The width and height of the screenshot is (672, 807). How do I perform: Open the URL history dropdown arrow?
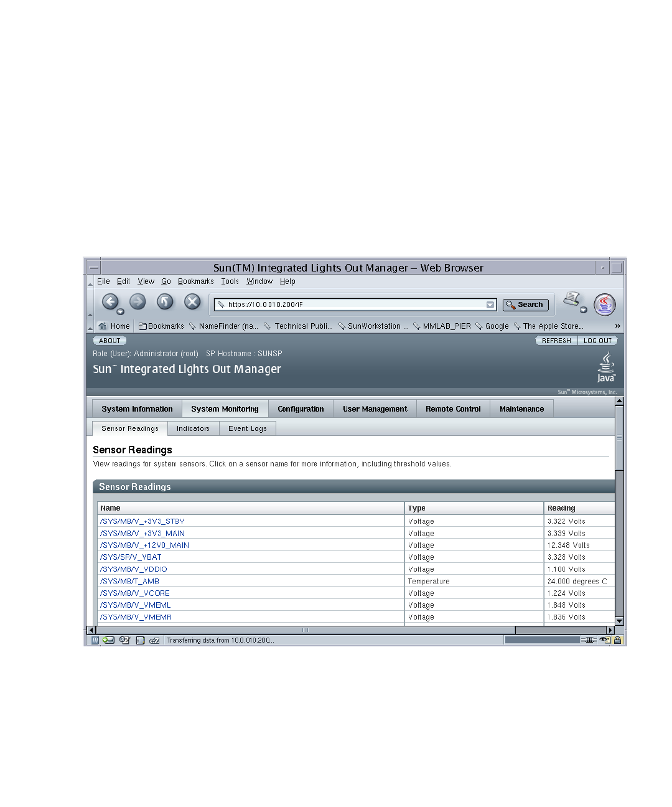coord(490,304)
